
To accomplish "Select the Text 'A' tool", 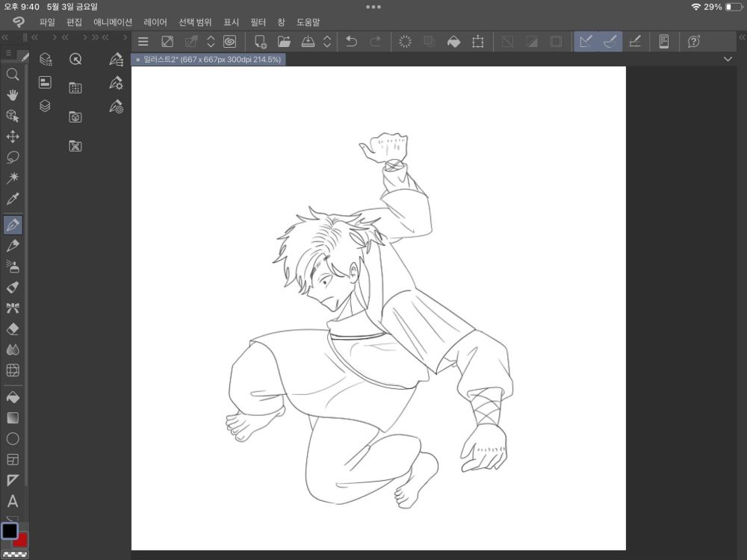I will click(13, 501).
